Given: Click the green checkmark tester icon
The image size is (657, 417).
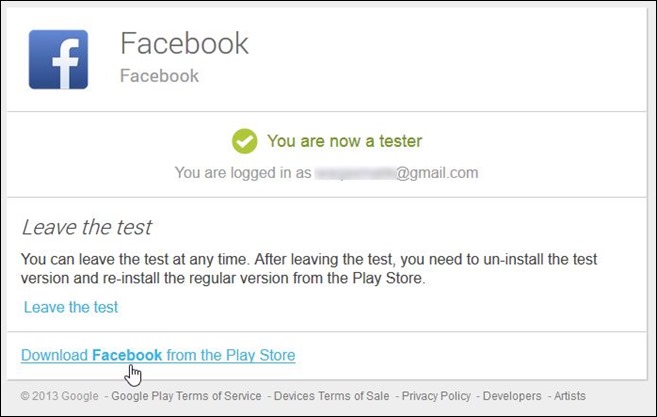Looking at the screenshot, I should click(245, 141).
